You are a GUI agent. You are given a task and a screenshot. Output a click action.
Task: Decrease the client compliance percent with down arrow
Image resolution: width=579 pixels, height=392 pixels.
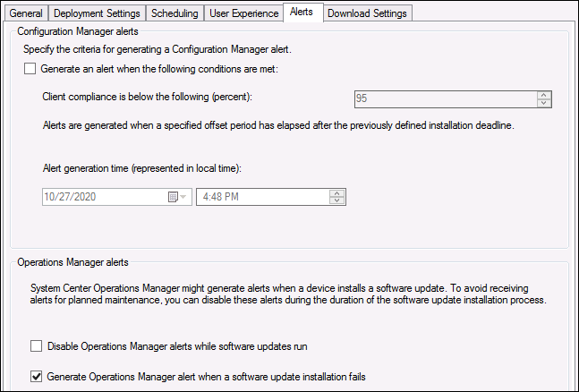click(543, 103)
